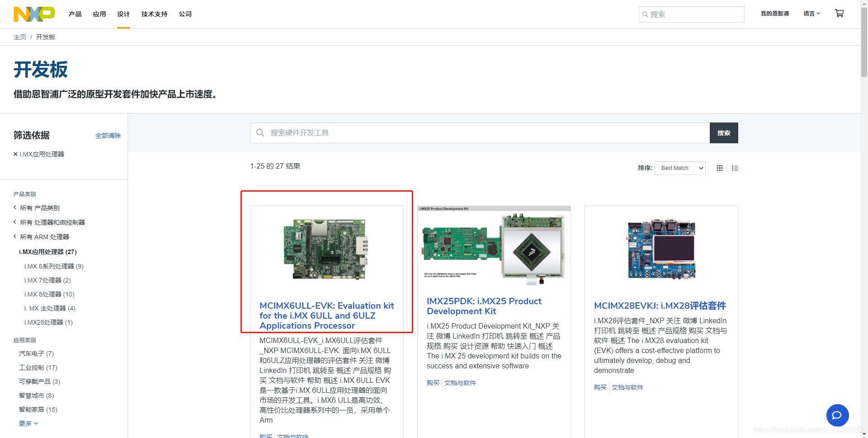The width and height of the screenshot is (868, 438).
Task: Click the 搜索硬件开发工具 search field
Action: click(x=480, y=133)
